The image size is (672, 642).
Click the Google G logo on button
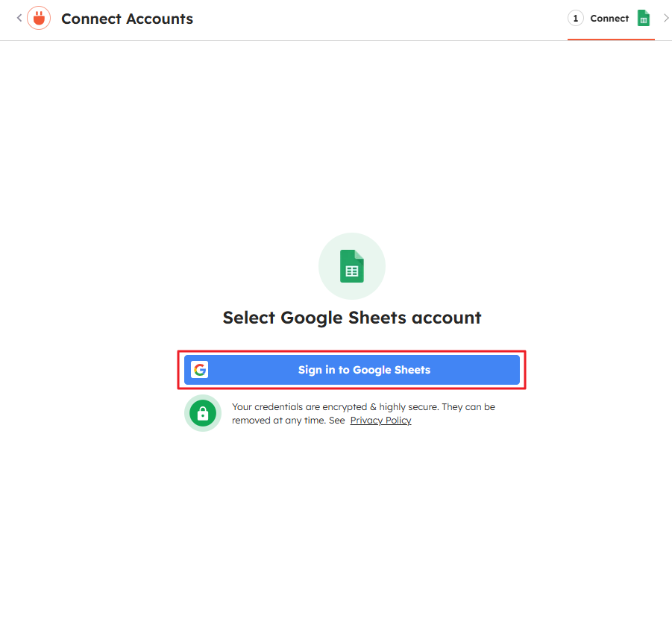click(199, 370)
